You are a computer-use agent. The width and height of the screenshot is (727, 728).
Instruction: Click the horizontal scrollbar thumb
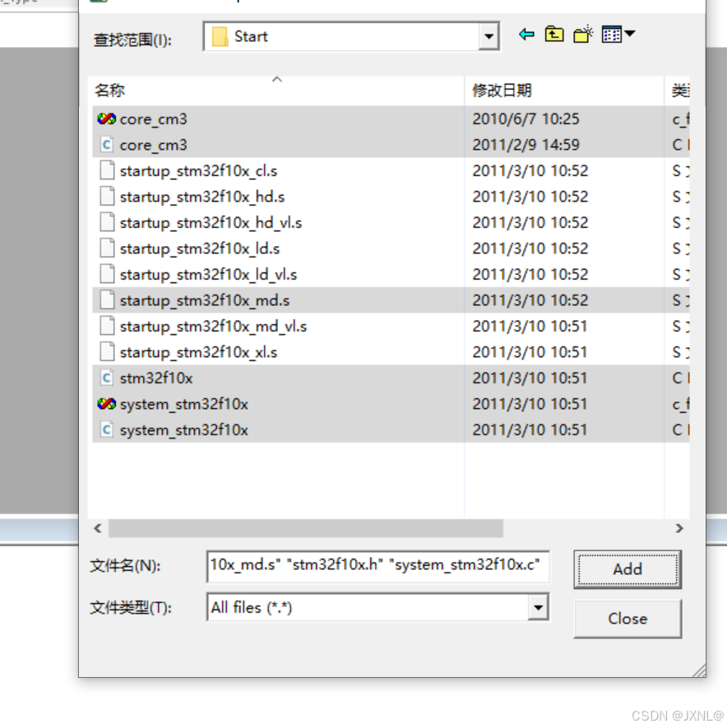tap(305, 528)
